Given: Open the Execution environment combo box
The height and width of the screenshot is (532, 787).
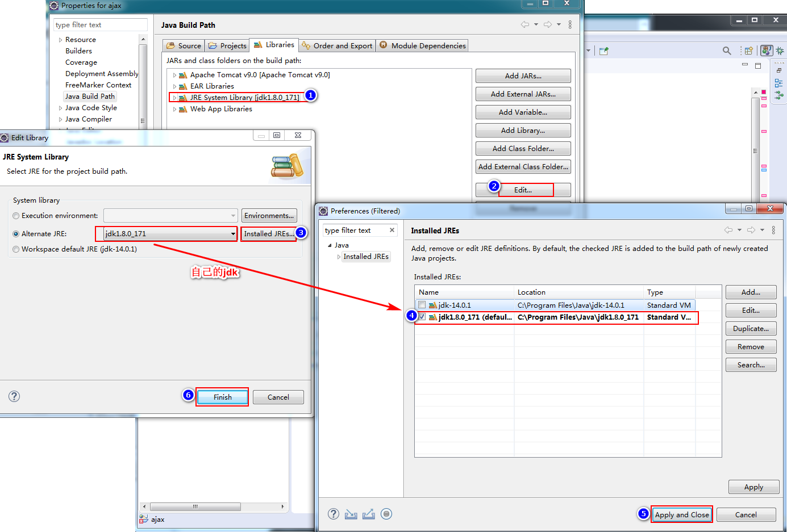Looking at the screenshot, I should (170, 216).
